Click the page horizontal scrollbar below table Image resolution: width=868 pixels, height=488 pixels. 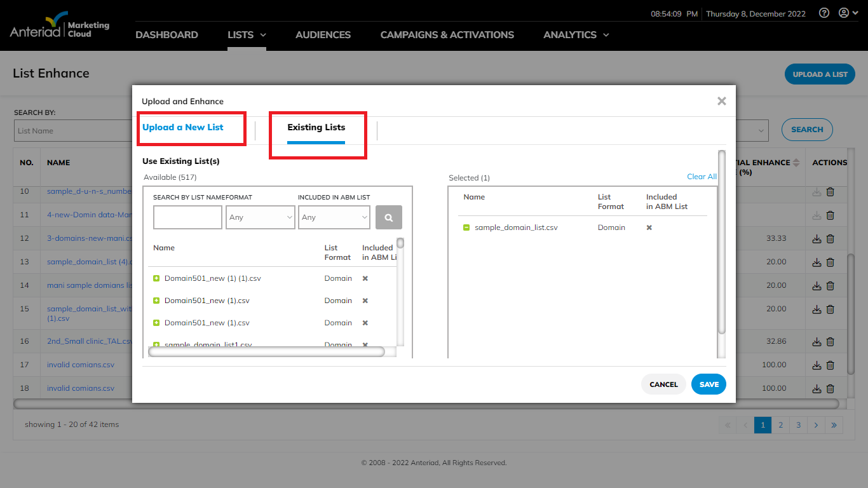[426, 403]
